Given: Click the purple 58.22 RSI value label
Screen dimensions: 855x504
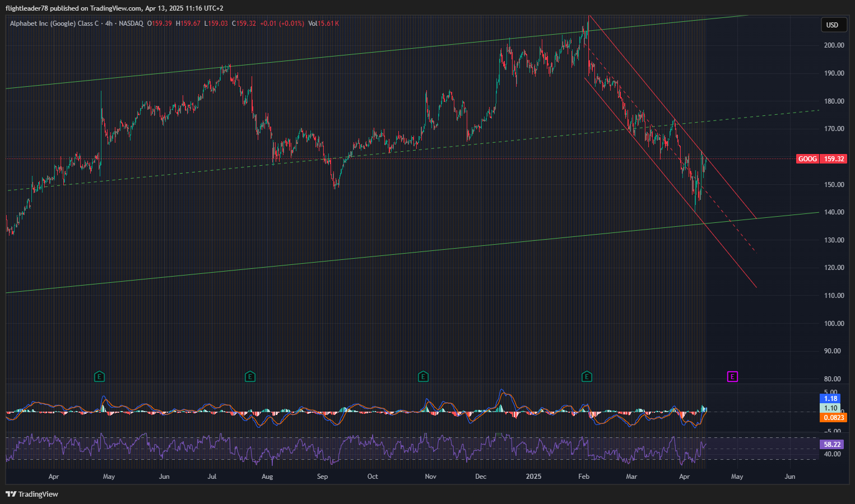Looking at the screenshot, I should [833, 445].
